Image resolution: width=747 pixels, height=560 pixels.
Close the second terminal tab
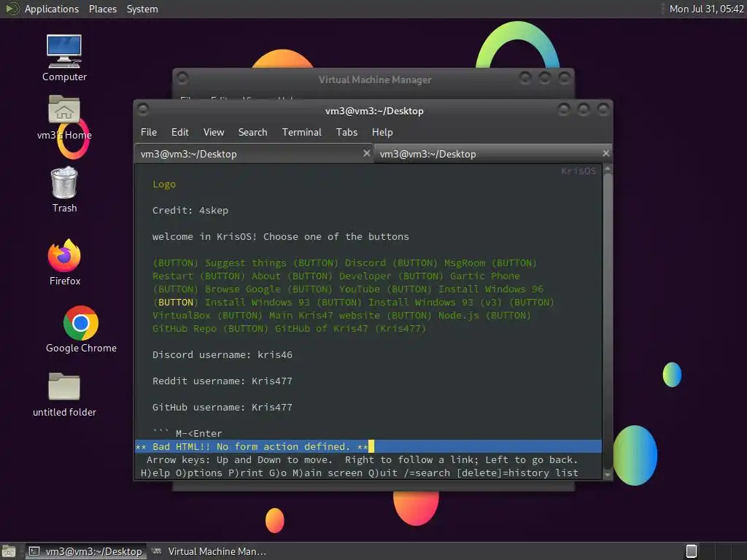click(x=605, y=153)
